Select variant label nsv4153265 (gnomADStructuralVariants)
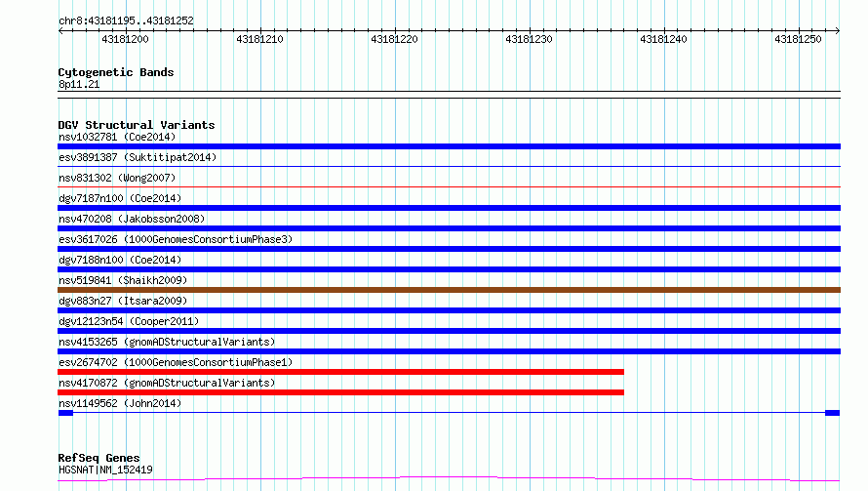Image resolution: width=868 pixels, height=491 pixels. pos(167,342)
